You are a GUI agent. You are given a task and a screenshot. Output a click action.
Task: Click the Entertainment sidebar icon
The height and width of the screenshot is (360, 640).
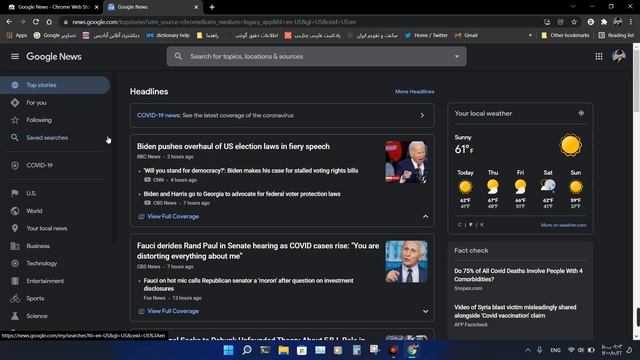click(x=15, y=281)
